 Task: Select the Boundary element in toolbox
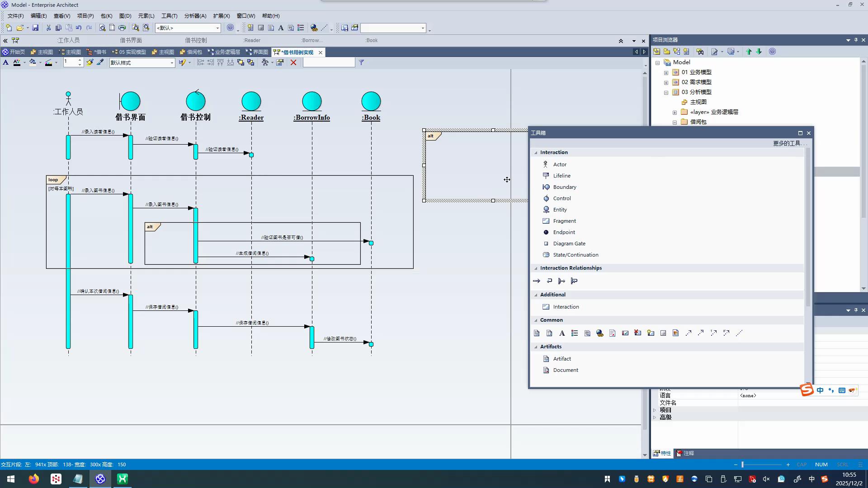point(564,187)
